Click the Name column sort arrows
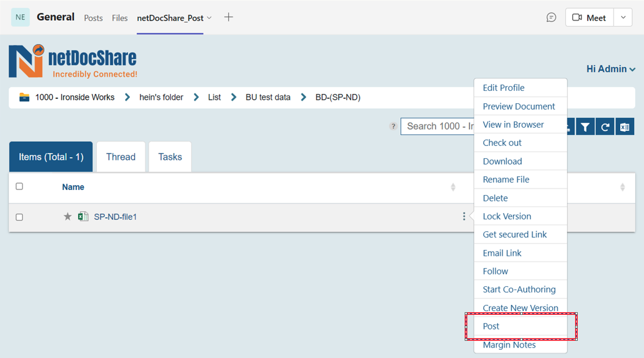Viewport: 644px width, 358px height. pyautogui.click(x=453, y=187)
